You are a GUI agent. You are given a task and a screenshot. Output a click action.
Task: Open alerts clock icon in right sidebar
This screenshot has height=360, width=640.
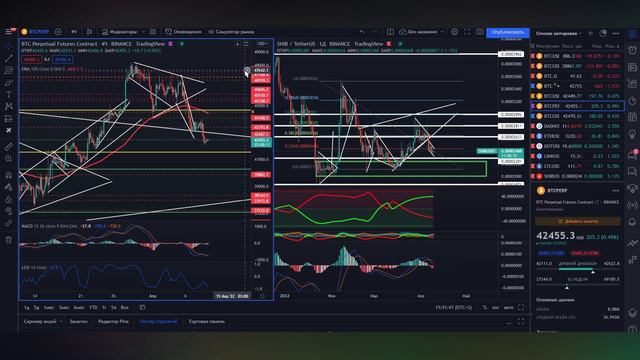632,50
